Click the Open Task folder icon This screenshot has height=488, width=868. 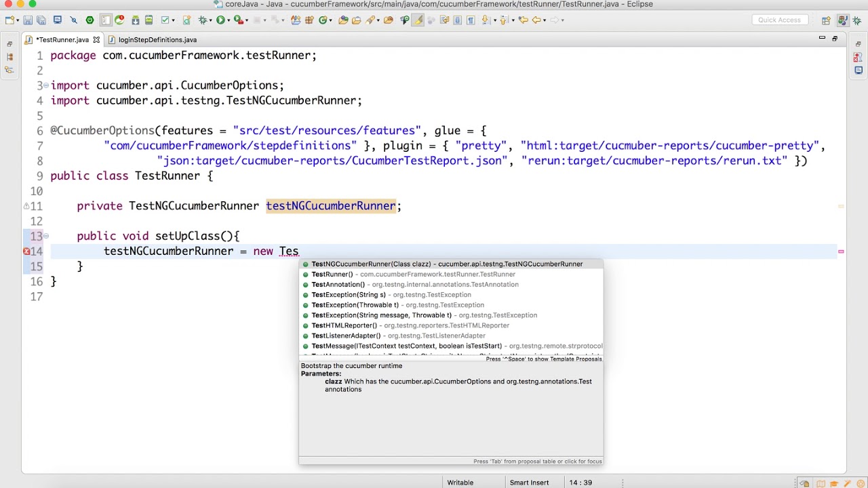356,20
